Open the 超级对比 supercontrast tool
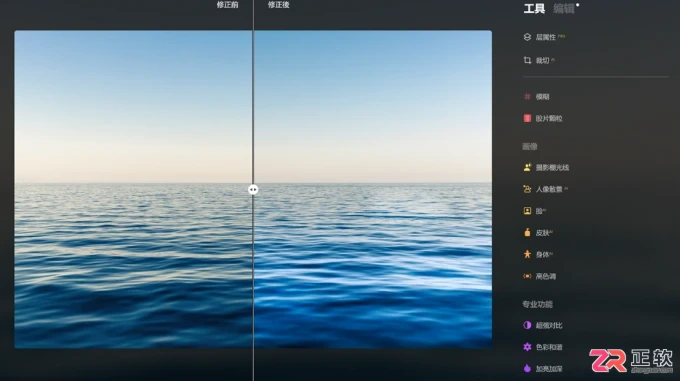 [x=543, y=325]
